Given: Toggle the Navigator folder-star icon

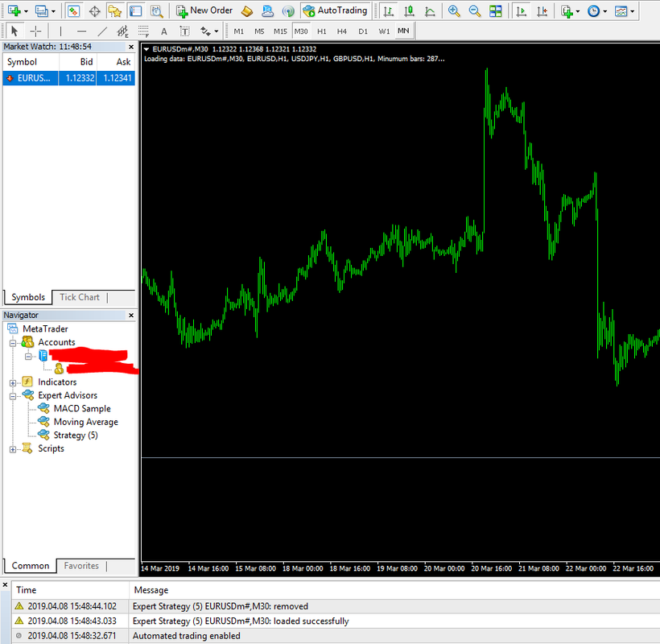Looking at the screenshot, I should pos(114,11).
